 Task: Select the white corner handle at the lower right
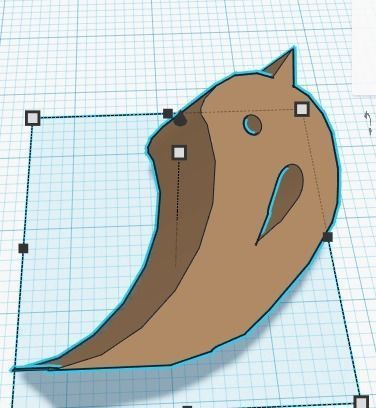[361, 402]
